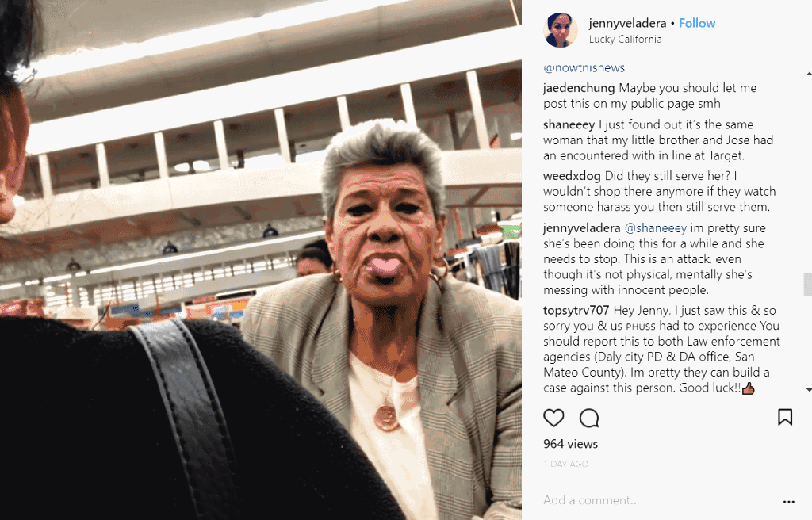Open Lucky California location link
Screen dimensions: 812x520
pos(625,40)
